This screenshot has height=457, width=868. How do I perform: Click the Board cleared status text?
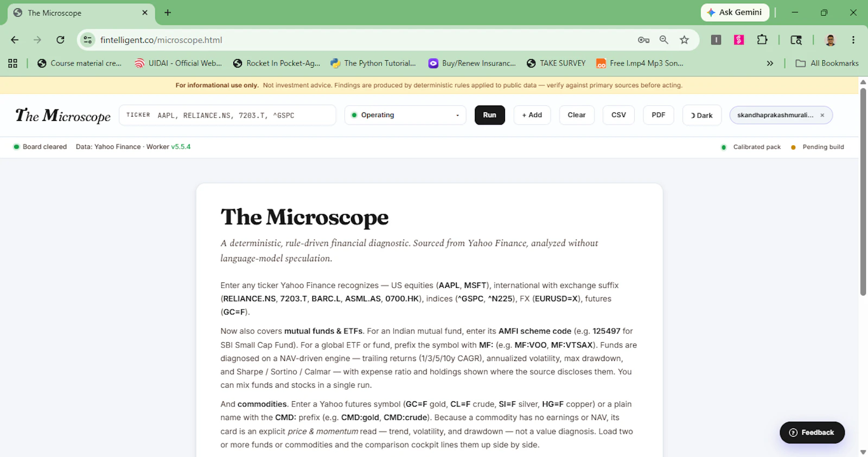pos(44,146)
